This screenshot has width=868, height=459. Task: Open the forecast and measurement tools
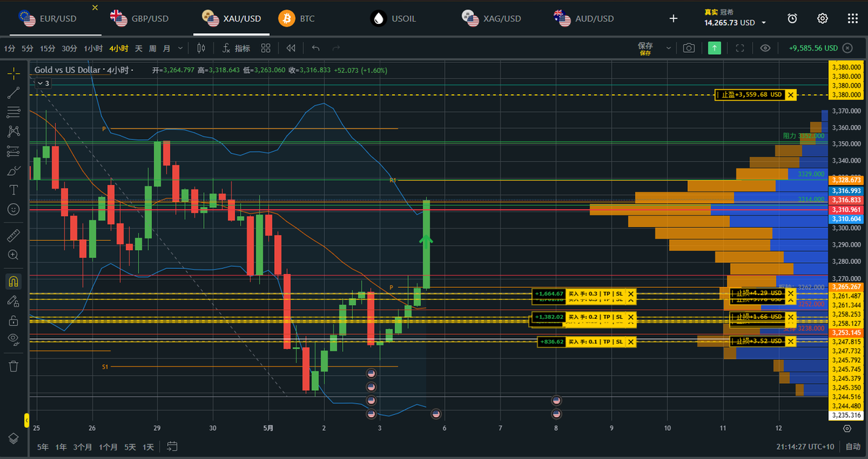13,151
